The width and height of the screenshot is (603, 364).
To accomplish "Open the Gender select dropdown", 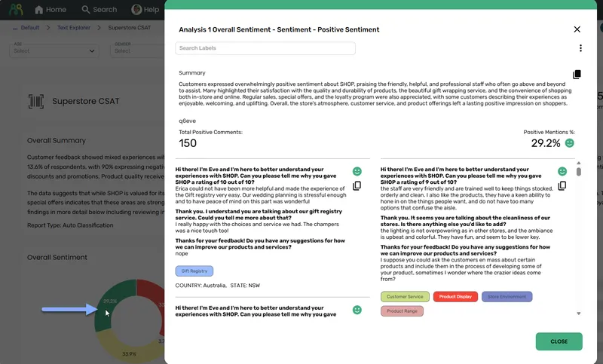I will coord(137,50).
